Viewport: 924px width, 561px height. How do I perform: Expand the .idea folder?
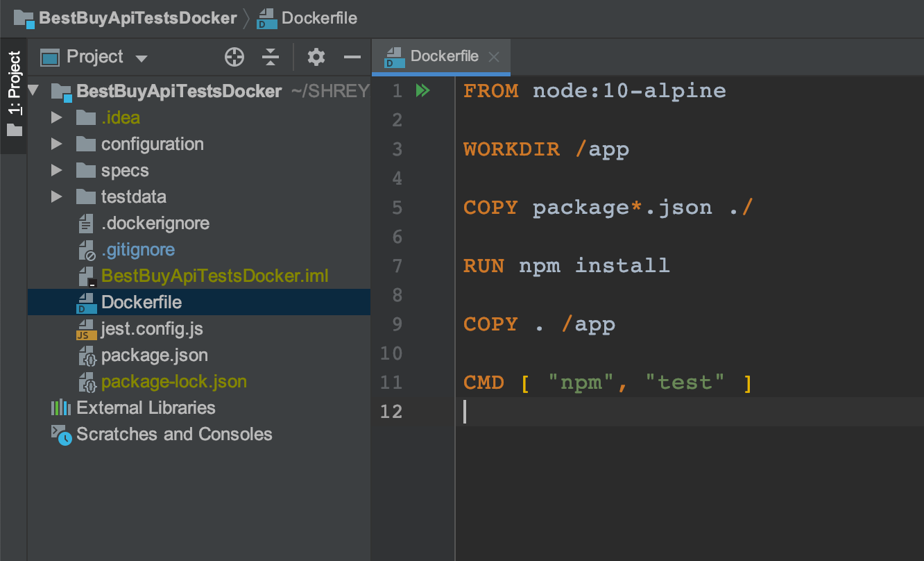pos(57,118)
